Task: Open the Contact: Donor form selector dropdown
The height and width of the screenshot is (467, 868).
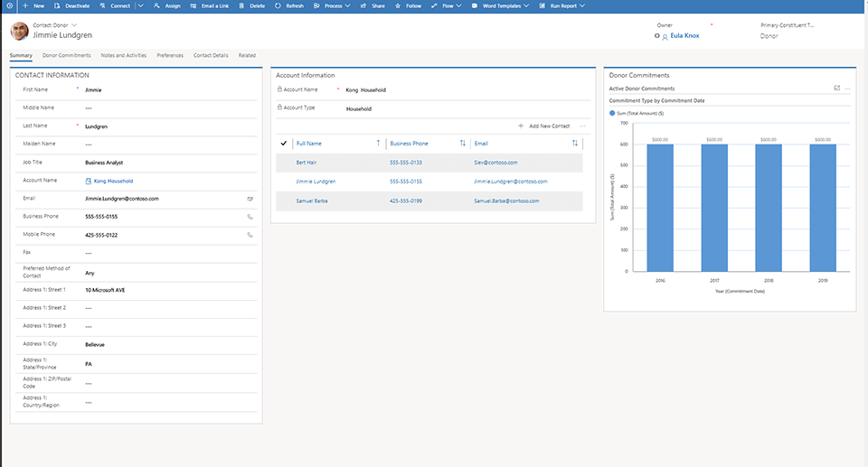Action: point(74,25)
